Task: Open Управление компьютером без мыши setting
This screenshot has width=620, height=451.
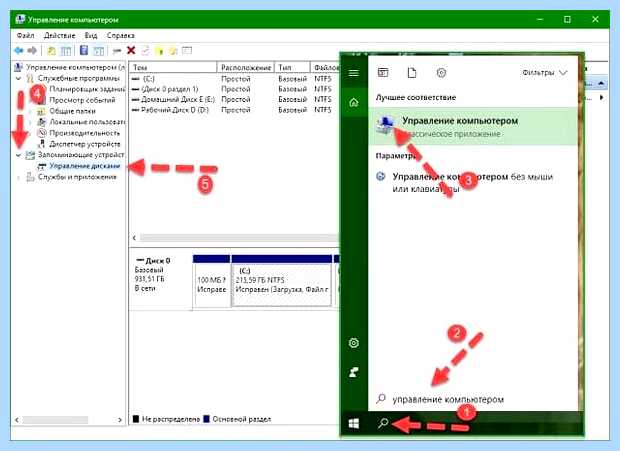Action: click(x=473, y=183)
